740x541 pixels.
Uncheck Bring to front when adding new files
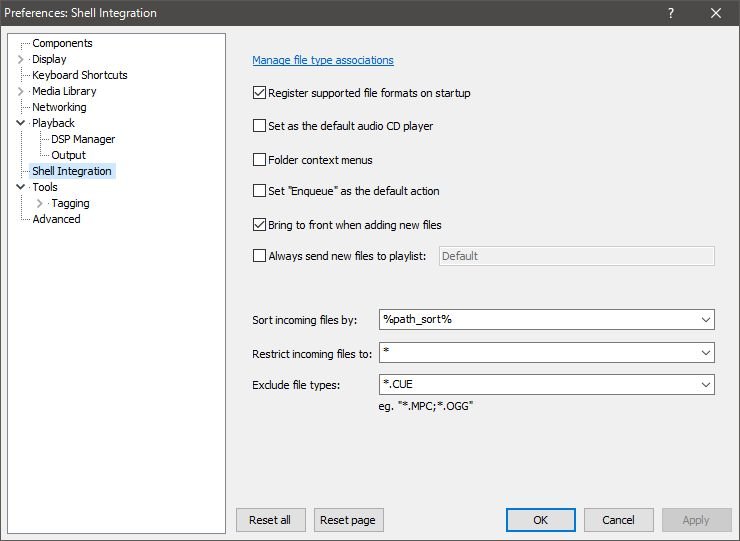click(x=259, y=225)
